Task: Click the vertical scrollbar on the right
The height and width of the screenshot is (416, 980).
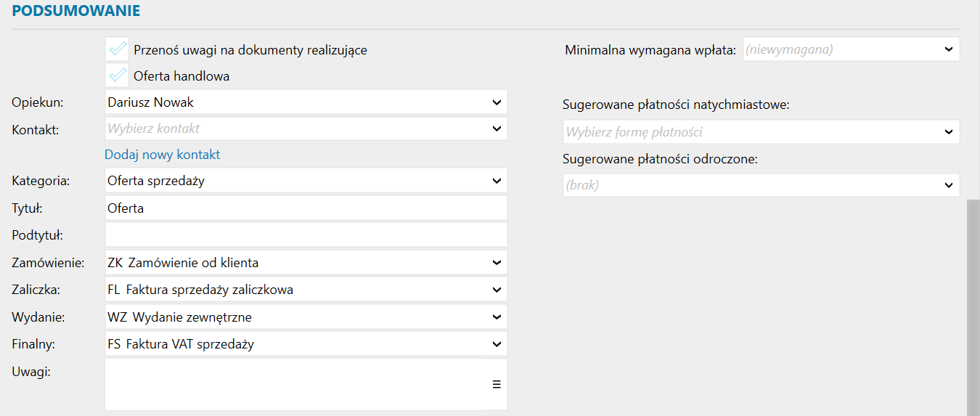Action: pos(973,305)
